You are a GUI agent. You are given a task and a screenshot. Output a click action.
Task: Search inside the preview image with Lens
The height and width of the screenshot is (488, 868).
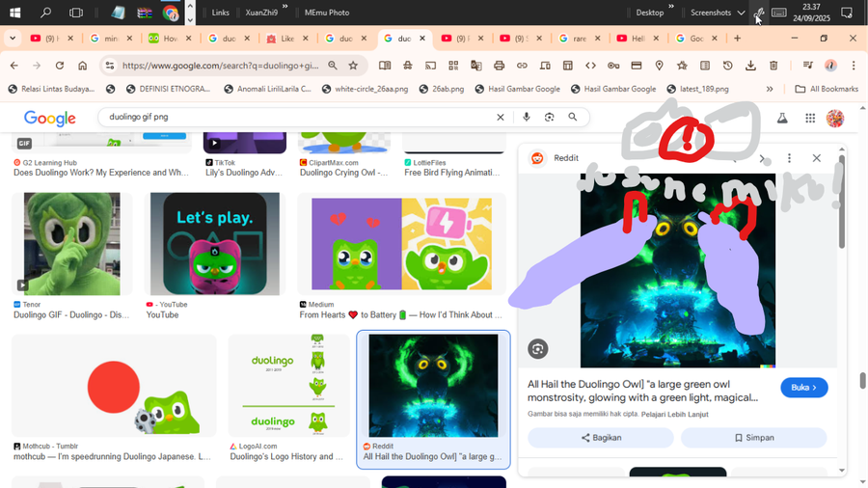pos(537,348)
